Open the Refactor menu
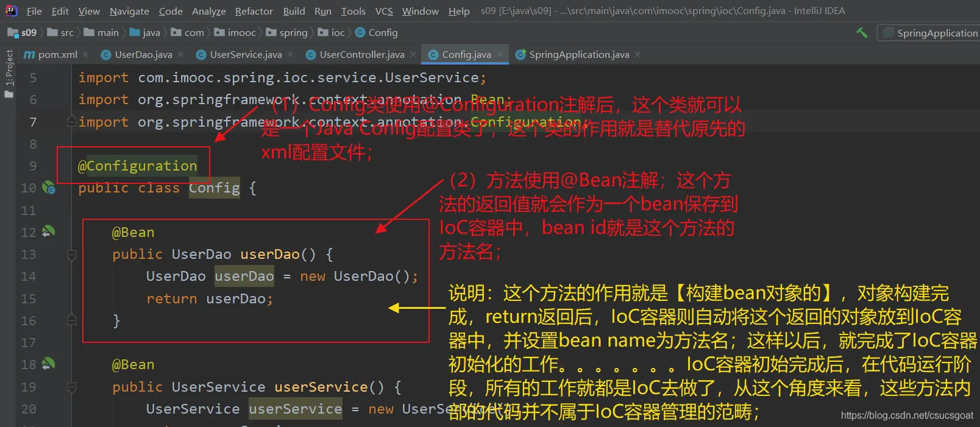Screen dimensions: 980x427 (x=254, y=11)
